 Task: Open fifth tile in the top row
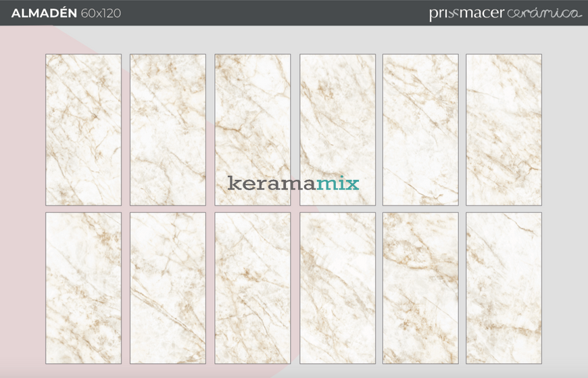click(x=420, y=130)
